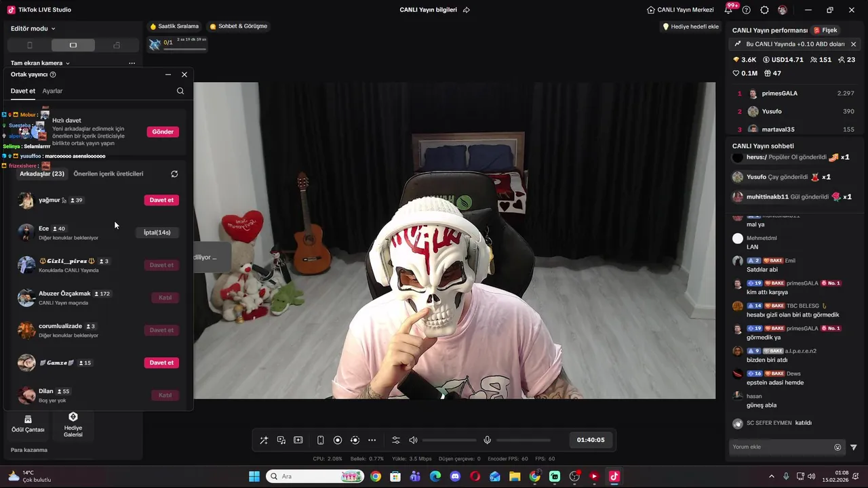Show hidden tray icons chevron
The height and width of the screenshot is (488, 868).
(x=772, y=476)
